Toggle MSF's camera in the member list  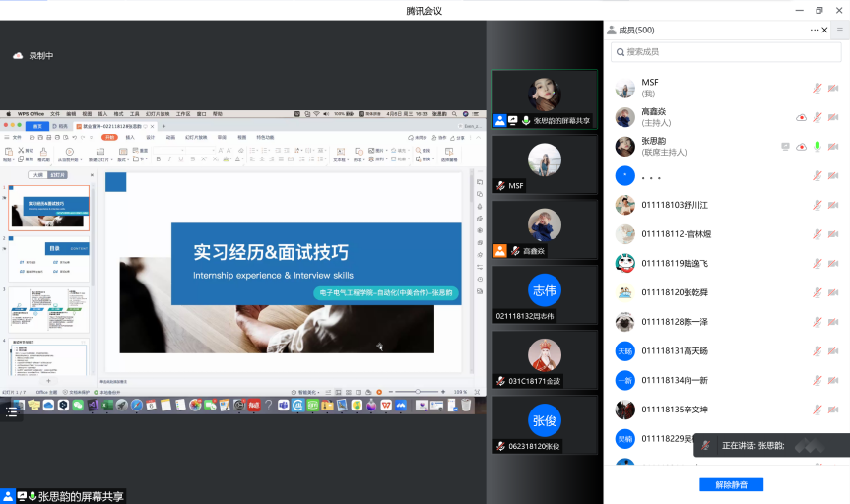click(833, 89)
